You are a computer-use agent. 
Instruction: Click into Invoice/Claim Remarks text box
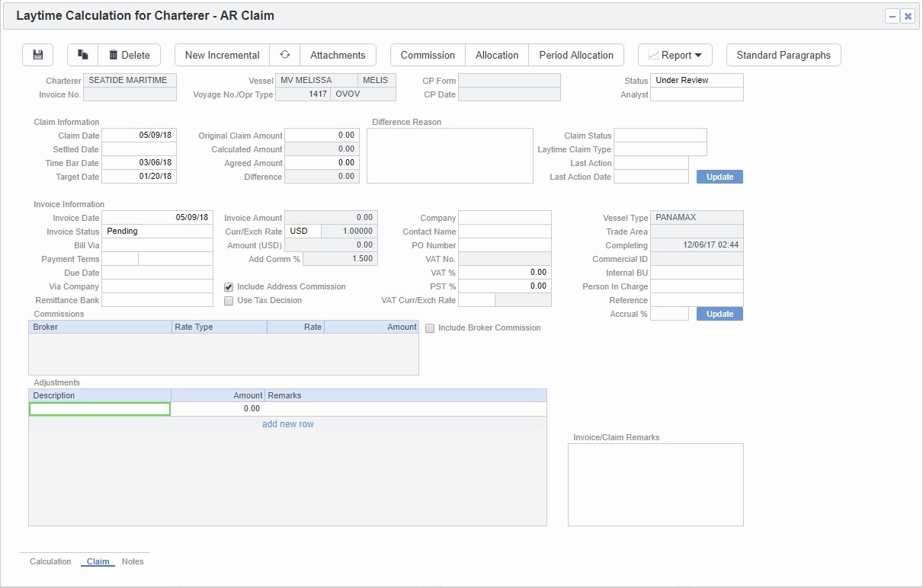(655, 484)
